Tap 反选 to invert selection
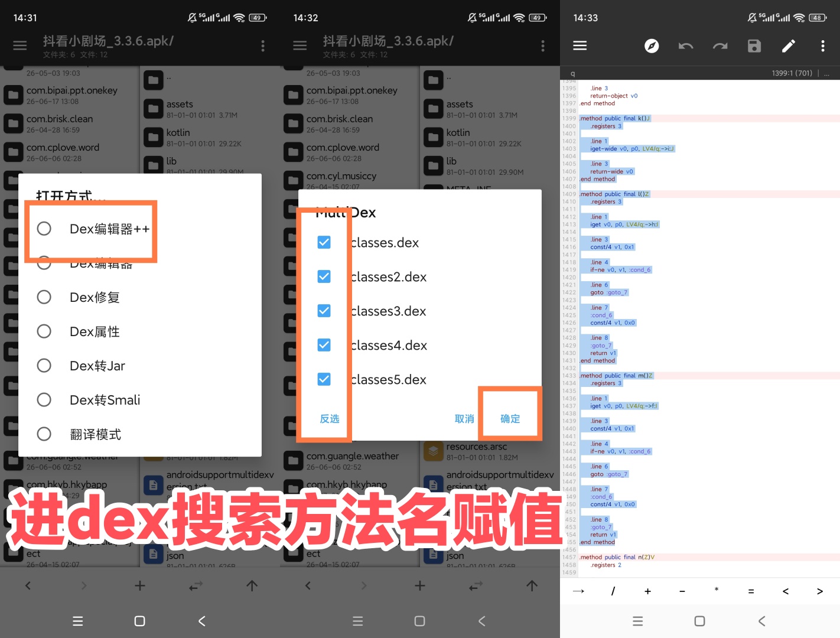Image resolution: width=840 pixels, height=638 pixels. 330,419
